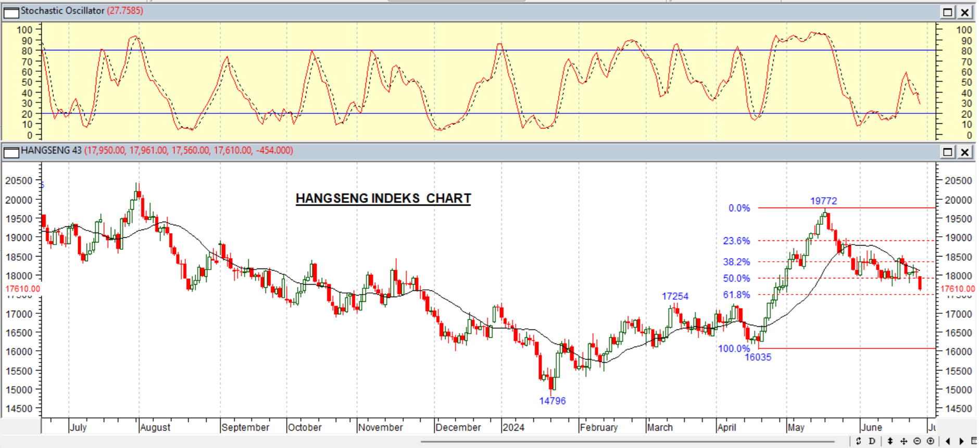Click the 2024 marker on the date axis
This screenshot has height=448, width=980.
513,428
